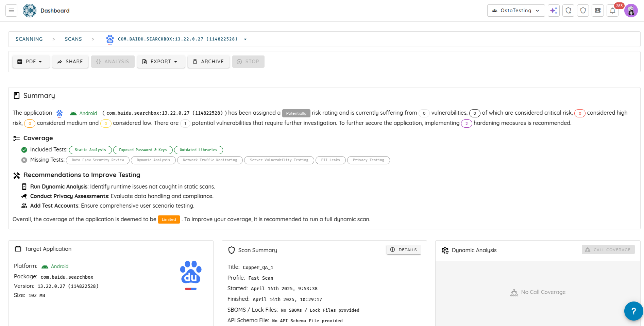The image size is (644, 326).
Task: Open the EXPORT dropdown
Action: pyautogui.click(x=161, y=62)
